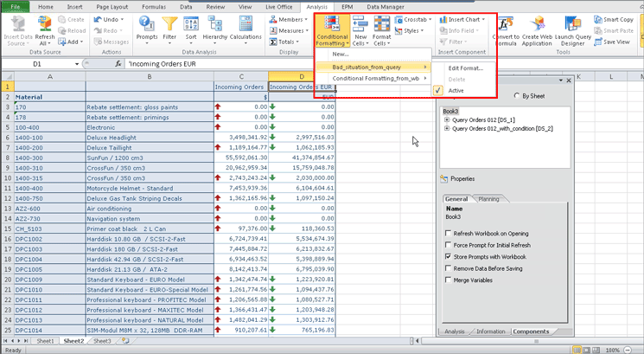Open the Data Manager ribbon tab
Viewport: 644px width, 354px height.
[386, 7]
